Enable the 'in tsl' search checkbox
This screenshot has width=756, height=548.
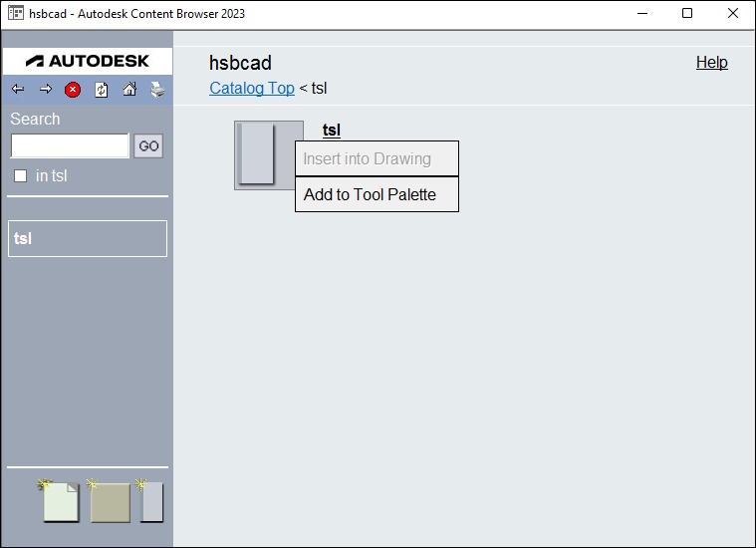tap(20, 175)
